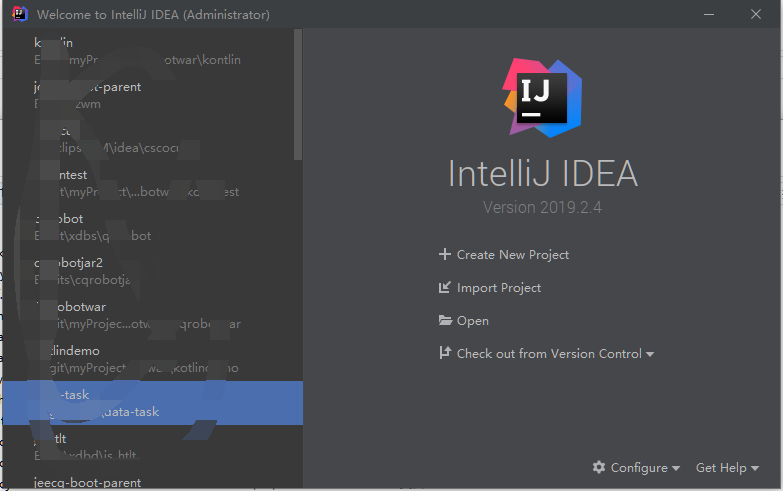Minimize the Welcome to IntelliJ IDEA window
This screenshot has width=783, height=491.
[x=709, y=14]
